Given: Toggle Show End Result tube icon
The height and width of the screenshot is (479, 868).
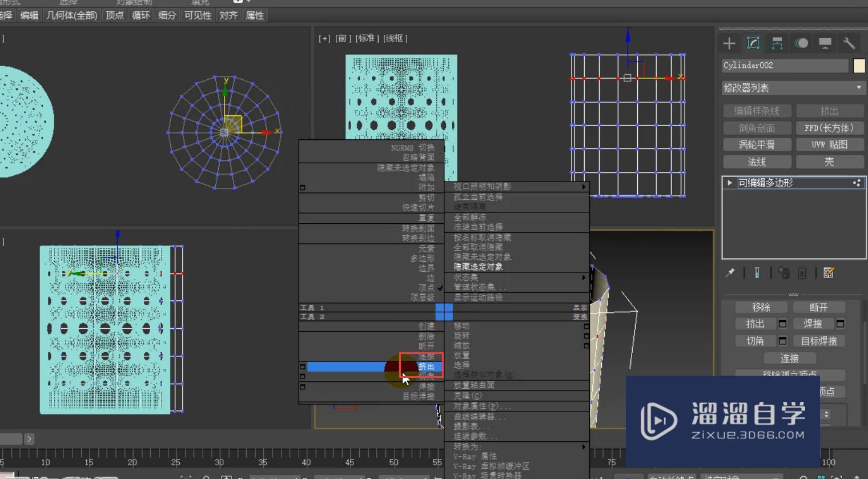Looking at the screenshot, I should point(757,273).
